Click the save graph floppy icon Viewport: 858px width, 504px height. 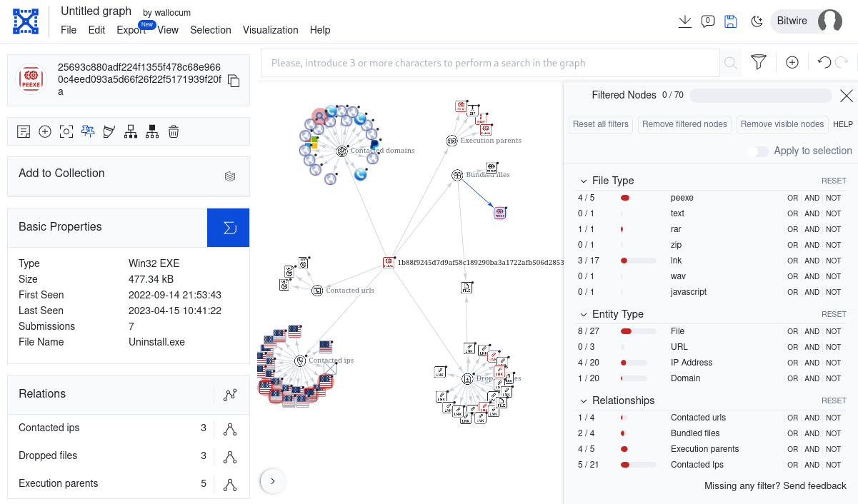point(730,21)
